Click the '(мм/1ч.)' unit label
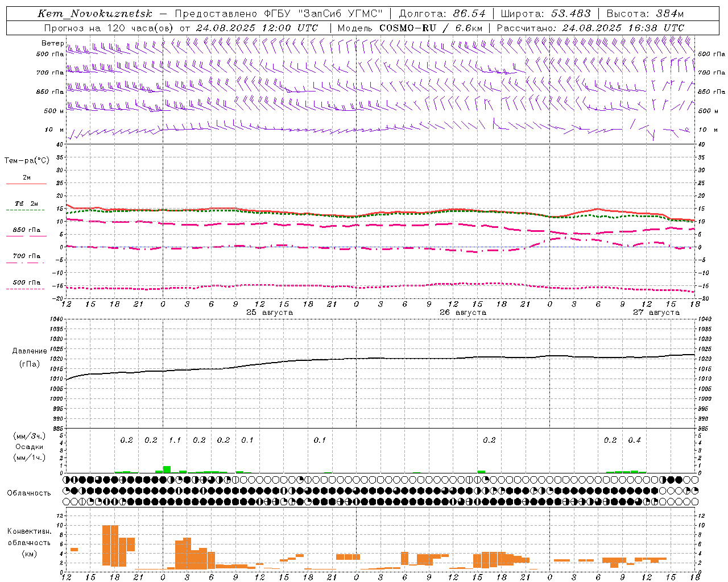 (x=30, y=458)
